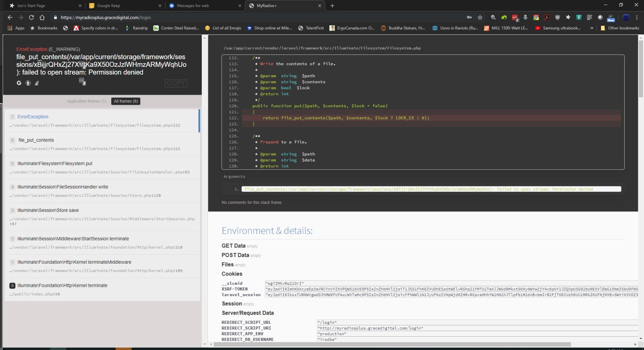The image size is (644, 350).
Task: Expand the hidden bookmarks overflow chevron
Action: pyautogui.click(x=592, y=28)
